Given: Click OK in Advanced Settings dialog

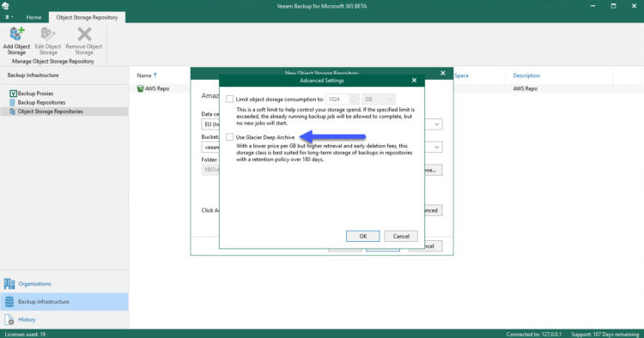Looking at the screenshot, I should point(362,236).
